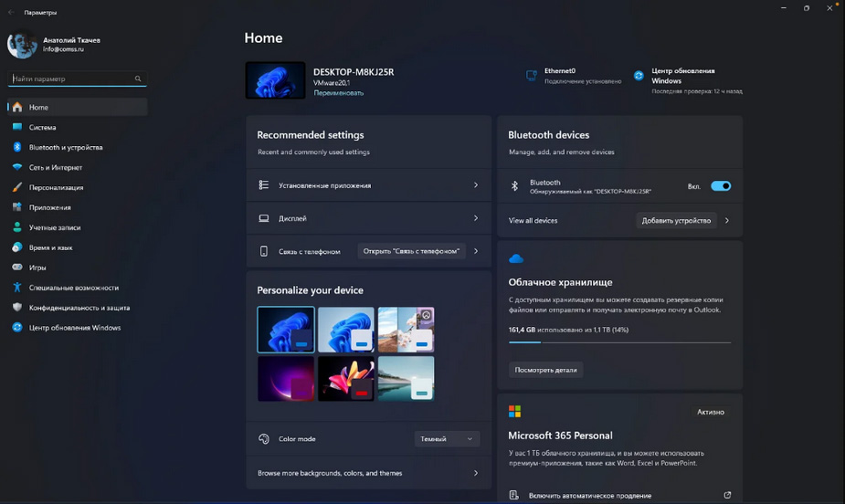Expand the Связь с телефоном chevron
This screenshot has width=845, height=504.
476,251
